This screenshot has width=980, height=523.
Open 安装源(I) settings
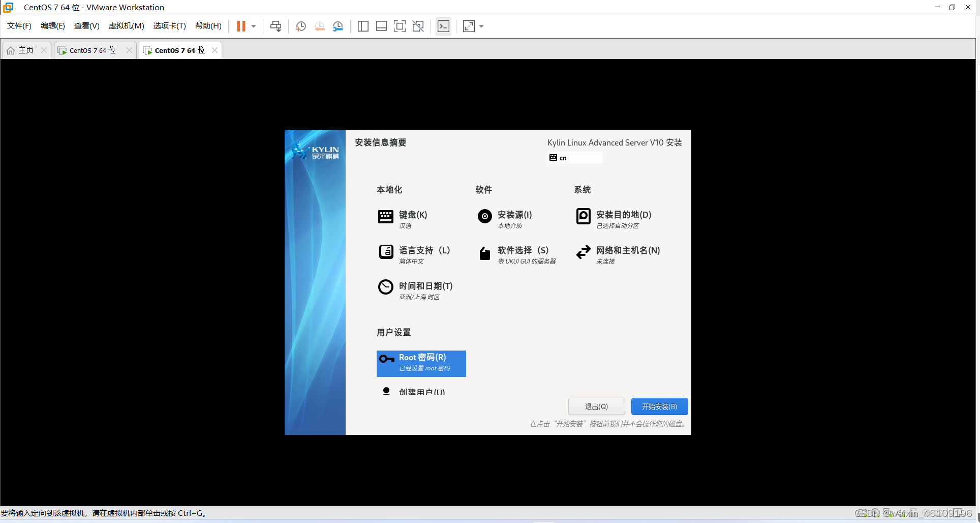click(515, 215)
